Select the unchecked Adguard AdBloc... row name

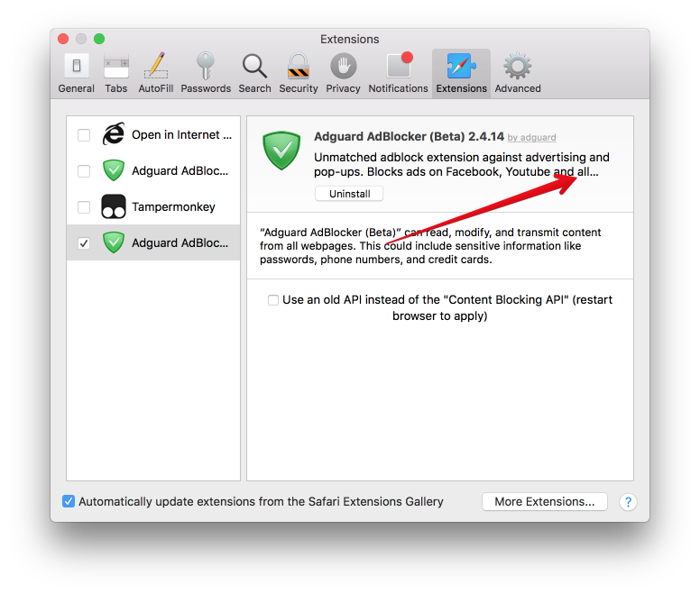(x=180, y=170)
